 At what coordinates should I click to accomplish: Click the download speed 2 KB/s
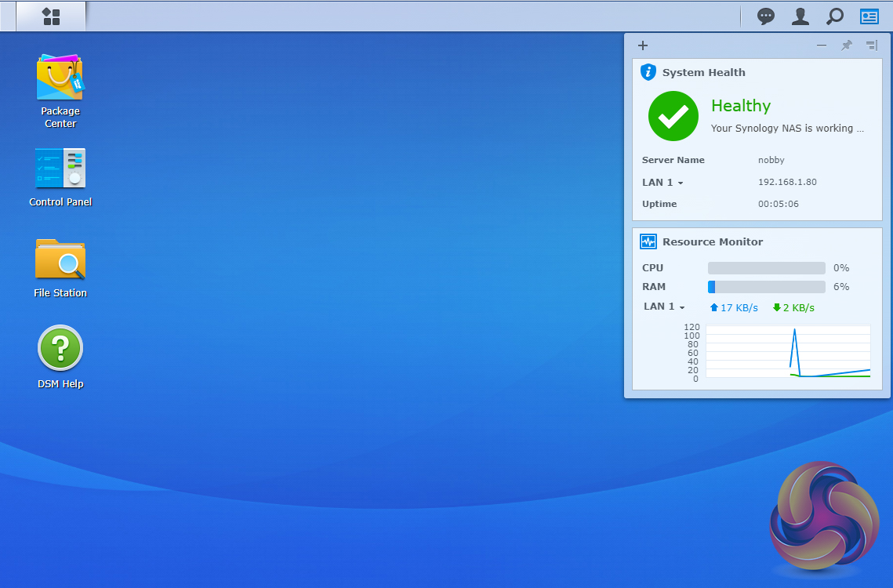[x=793, y=307]
